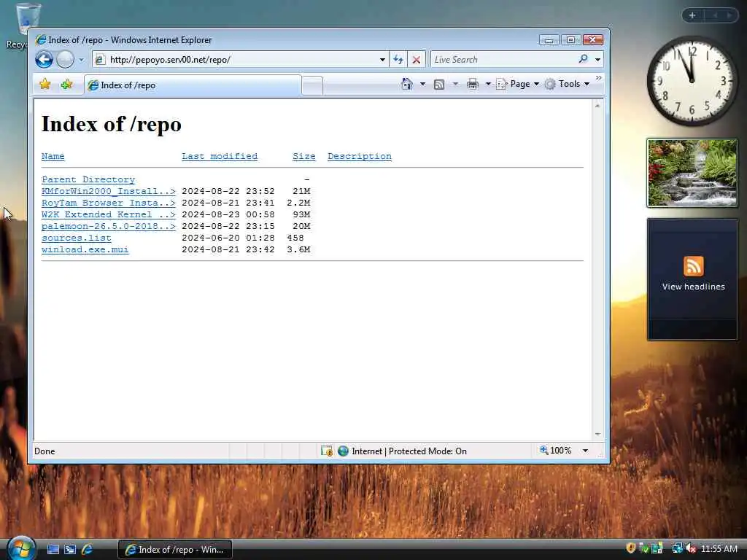Click the status bar security report icon
The width and height of the screenshot is (747, 560).
[326, 451]
